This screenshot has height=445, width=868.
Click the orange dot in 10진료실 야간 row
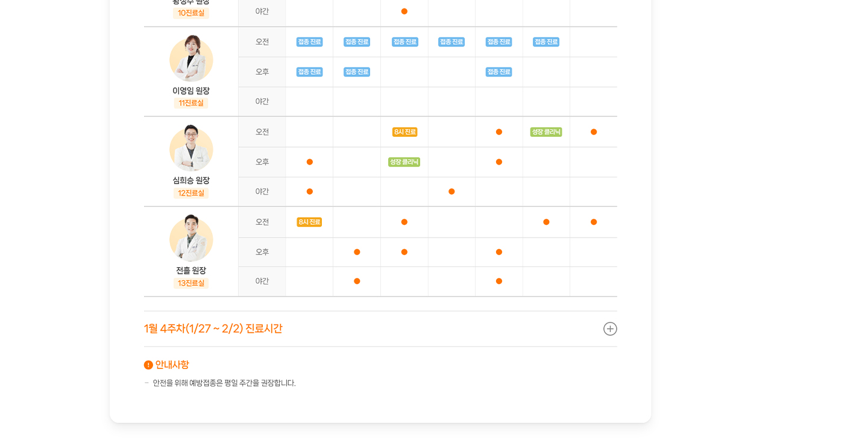(x=404, y=11)
